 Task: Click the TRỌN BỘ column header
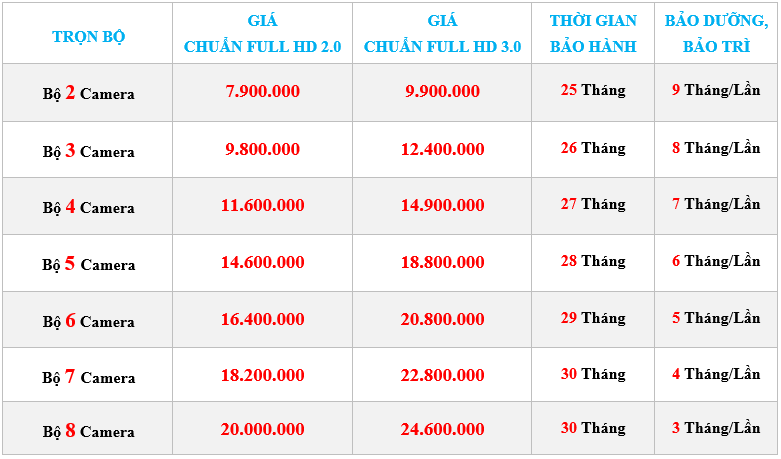pyautogui.click(x=88, y=36)
